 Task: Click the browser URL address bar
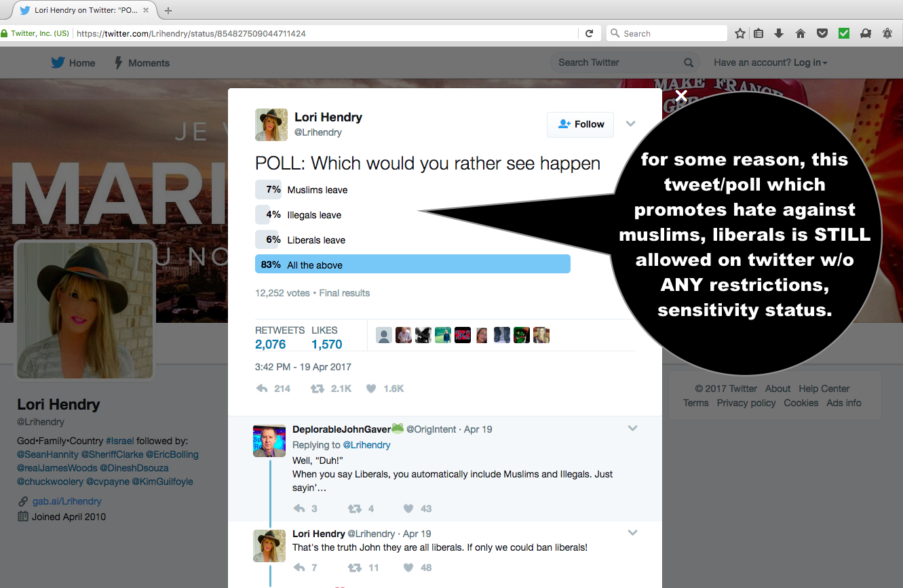[325, 33]
